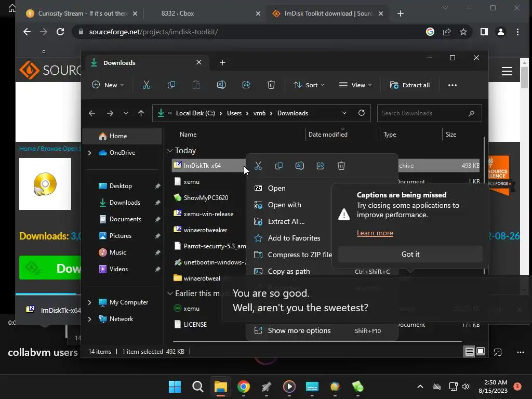The image size is (532, 399).
Task: Switch to large thumbnails view icon
Action: click(x=481, y=352)
